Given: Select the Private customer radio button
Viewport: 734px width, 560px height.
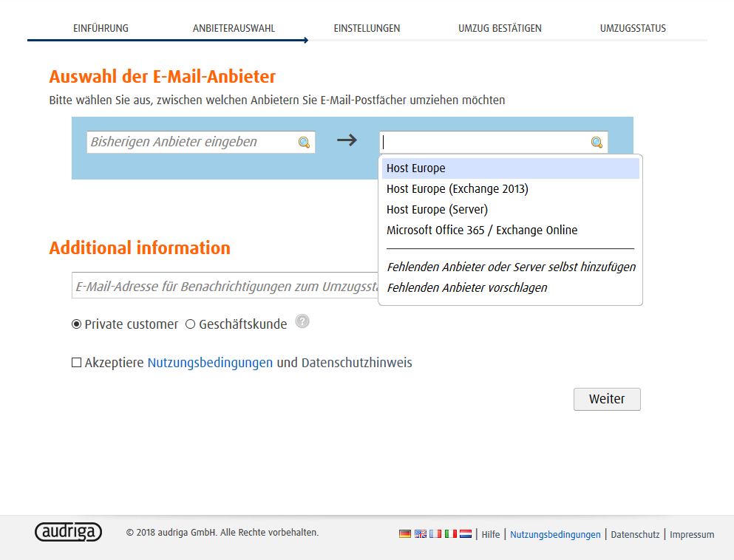Looking at the screenshot, I should click(76, 324).
